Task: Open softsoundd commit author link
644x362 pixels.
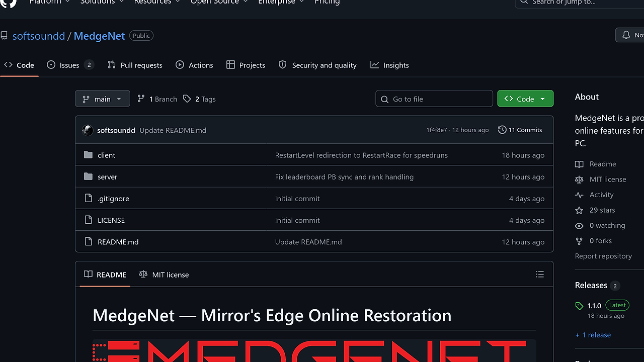Action: click(116, 130)
